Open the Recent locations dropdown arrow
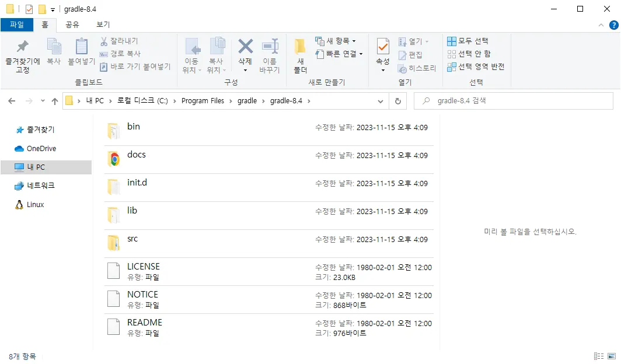Screen dimensions: 621x364 point(43,101)
